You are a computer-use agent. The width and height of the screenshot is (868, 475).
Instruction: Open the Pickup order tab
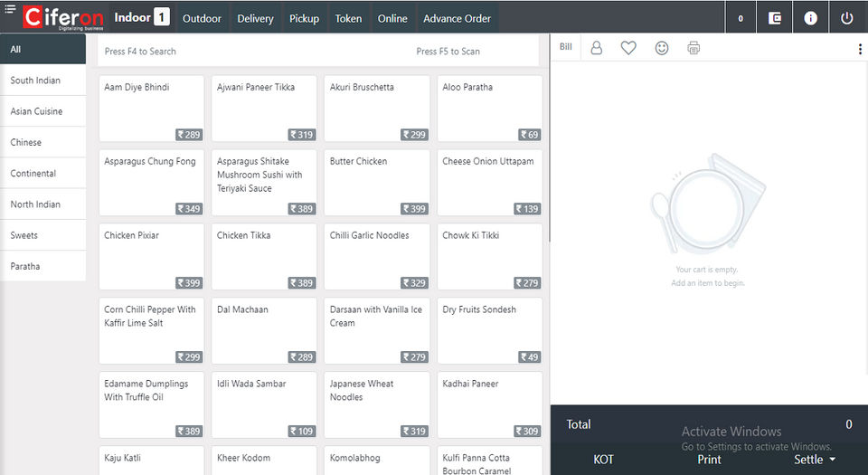tap(304, 18)
